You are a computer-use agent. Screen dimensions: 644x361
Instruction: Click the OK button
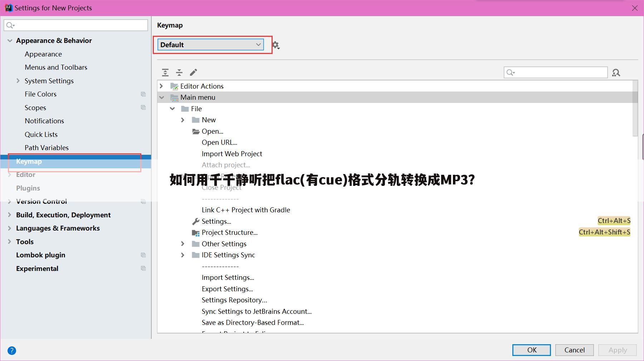532,350
